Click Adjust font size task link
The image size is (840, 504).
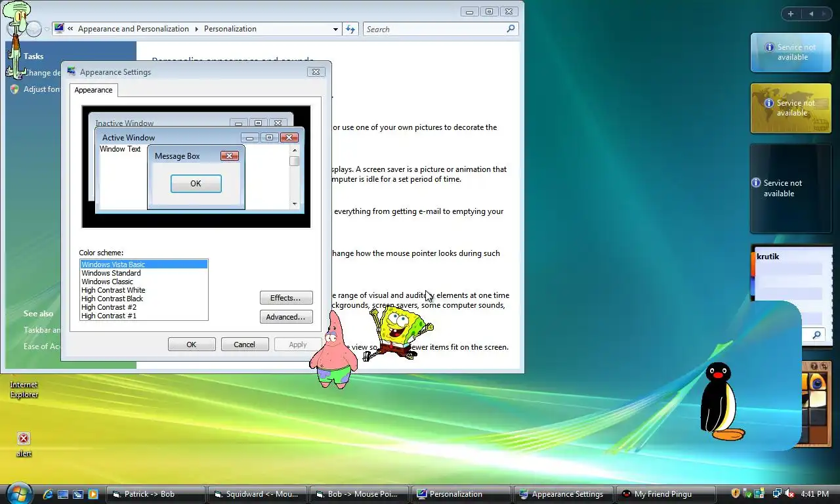pyautogui.click(x=42, y=89)
